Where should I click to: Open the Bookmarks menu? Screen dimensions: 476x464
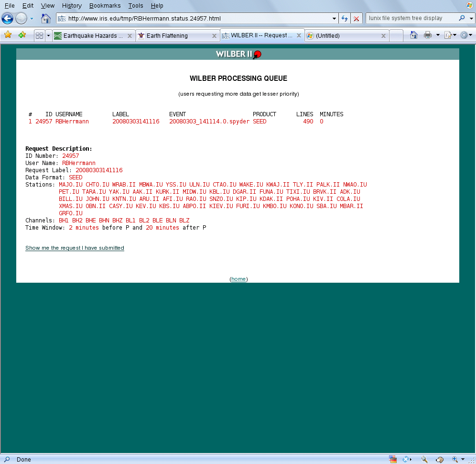tap(105, 5)
